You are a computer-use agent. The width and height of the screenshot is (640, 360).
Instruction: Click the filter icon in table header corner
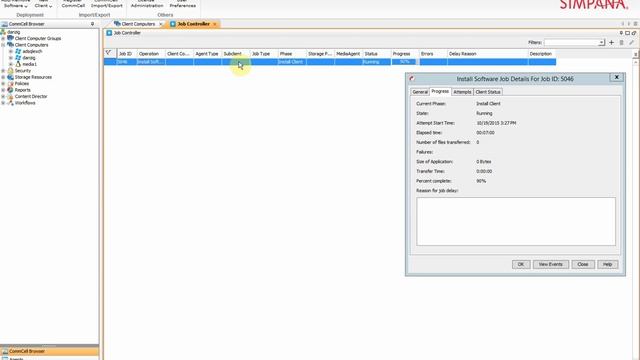click(108, 53)
